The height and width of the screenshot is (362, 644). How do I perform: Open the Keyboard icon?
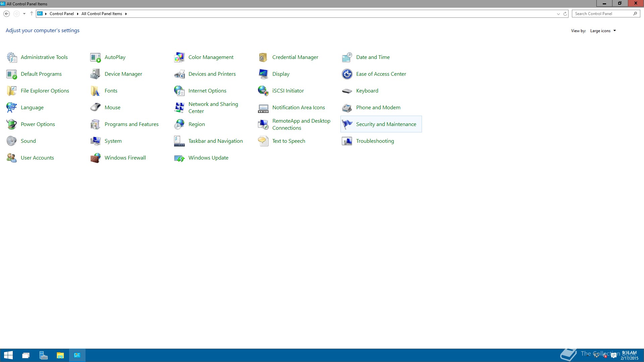[x=347, y=91]
